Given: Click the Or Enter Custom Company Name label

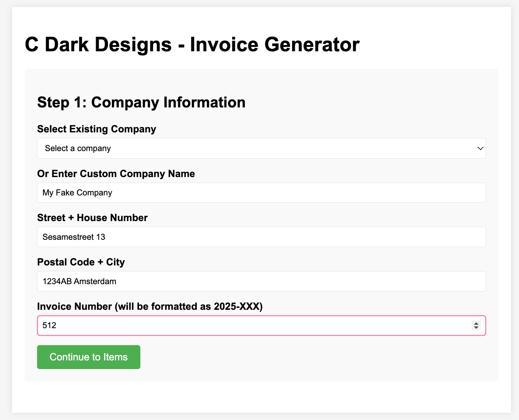Looking at the screenshot, I should (116, 174).
